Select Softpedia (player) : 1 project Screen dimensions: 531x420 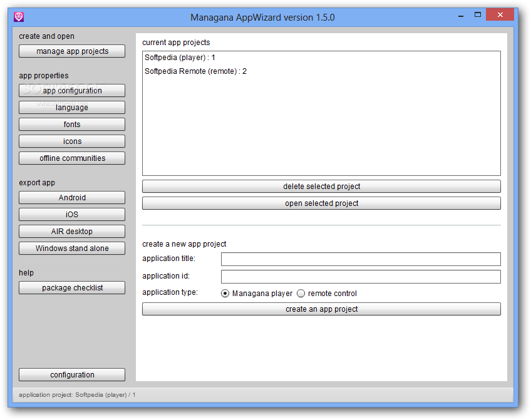(x=321, y=58)
